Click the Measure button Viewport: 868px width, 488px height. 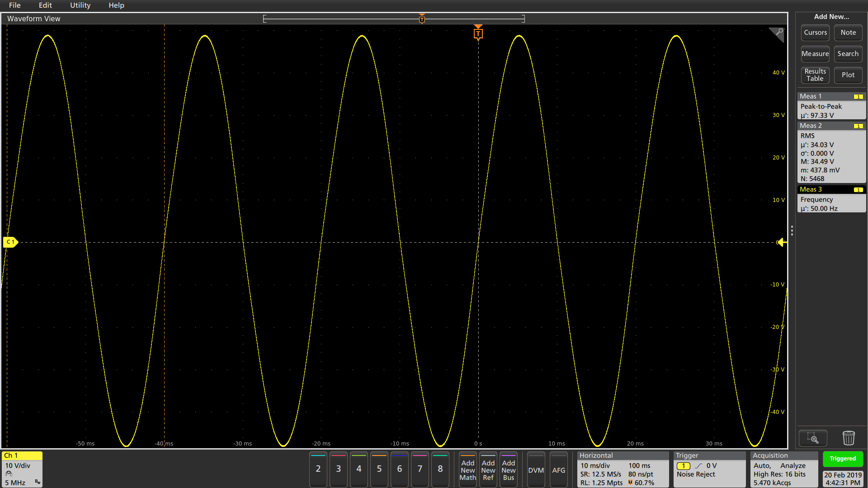pyautogui.click(x=815, y=54)
